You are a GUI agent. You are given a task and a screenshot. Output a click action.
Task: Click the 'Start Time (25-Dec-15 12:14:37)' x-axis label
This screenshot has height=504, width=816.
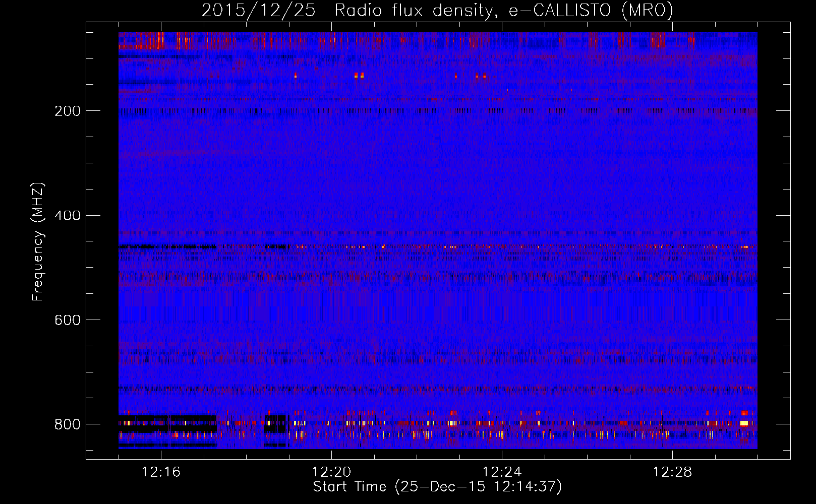coord(437,487)
